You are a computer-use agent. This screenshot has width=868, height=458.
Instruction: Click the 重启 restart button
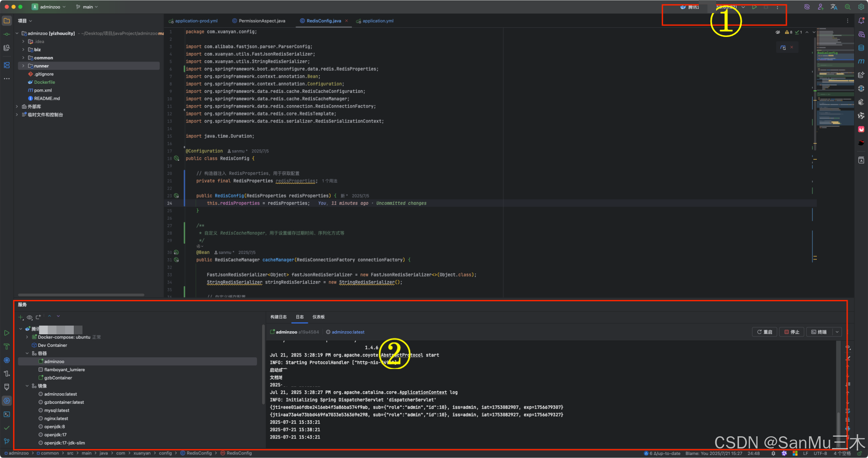pyautogui.click(x=765, y=332)
